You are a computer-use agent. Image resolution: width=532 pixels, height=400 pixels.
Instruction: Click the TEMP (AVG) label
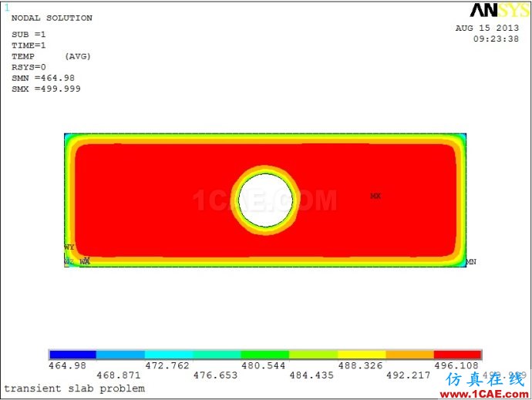pos(51,56)
